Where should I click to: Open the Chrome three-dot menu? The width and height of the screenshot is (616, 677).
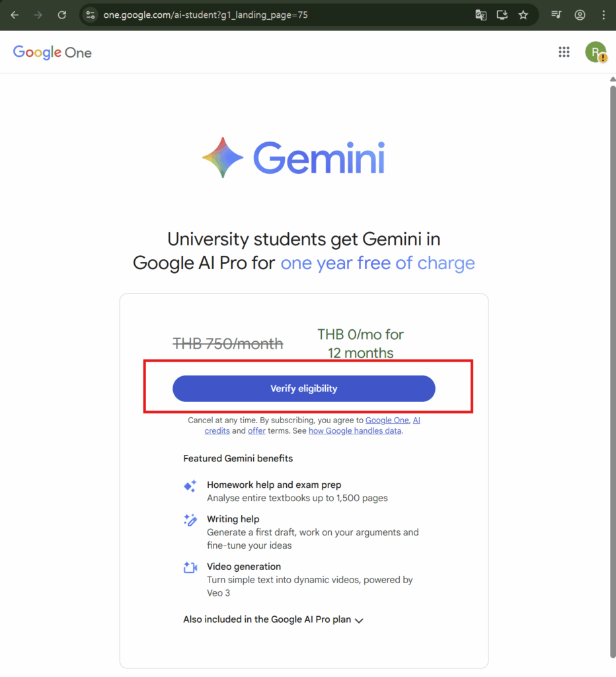tap(603, 15)
